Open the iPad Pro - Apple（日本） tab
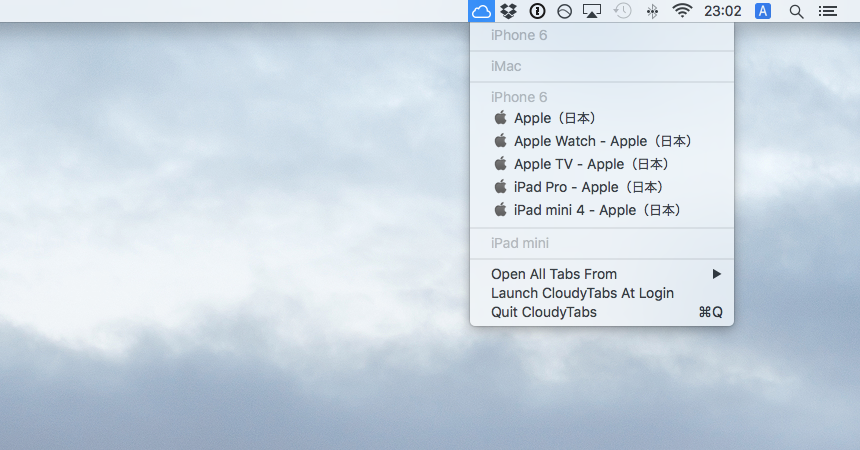The image size is (860, 450). coord(602,187)
